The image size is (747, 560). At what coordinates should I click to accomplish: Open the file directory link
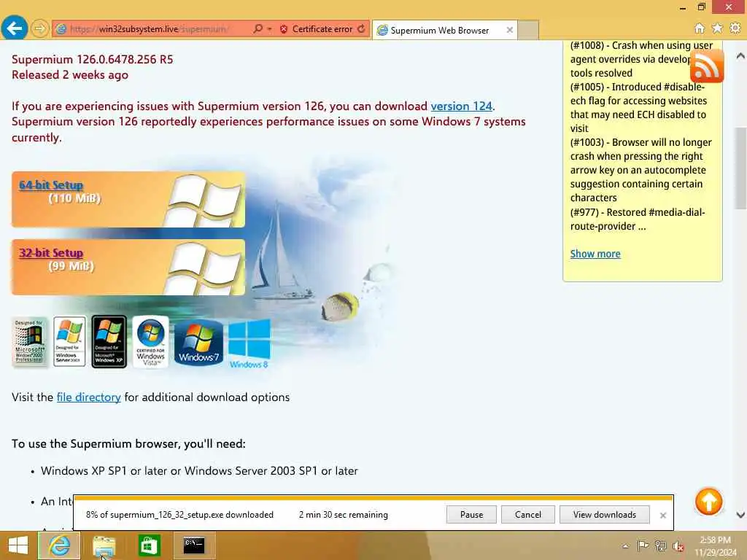[x=88, y=397]
